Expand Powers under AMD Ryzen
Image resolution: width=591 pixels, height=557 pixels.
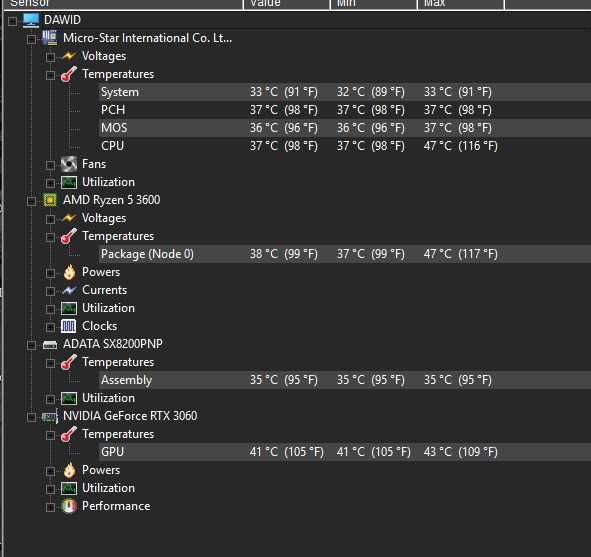[x=50, y=273]
